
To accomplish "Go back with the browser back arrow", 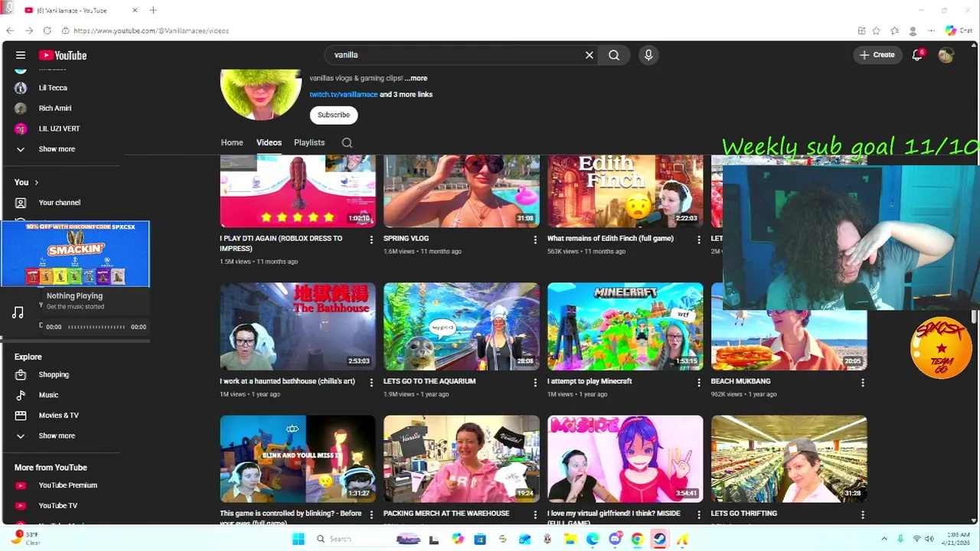I will 10,31.
